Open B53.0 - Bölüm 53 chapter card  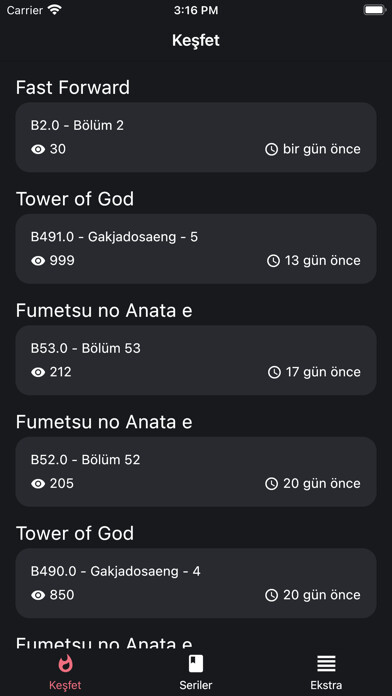tap(196, 360)
